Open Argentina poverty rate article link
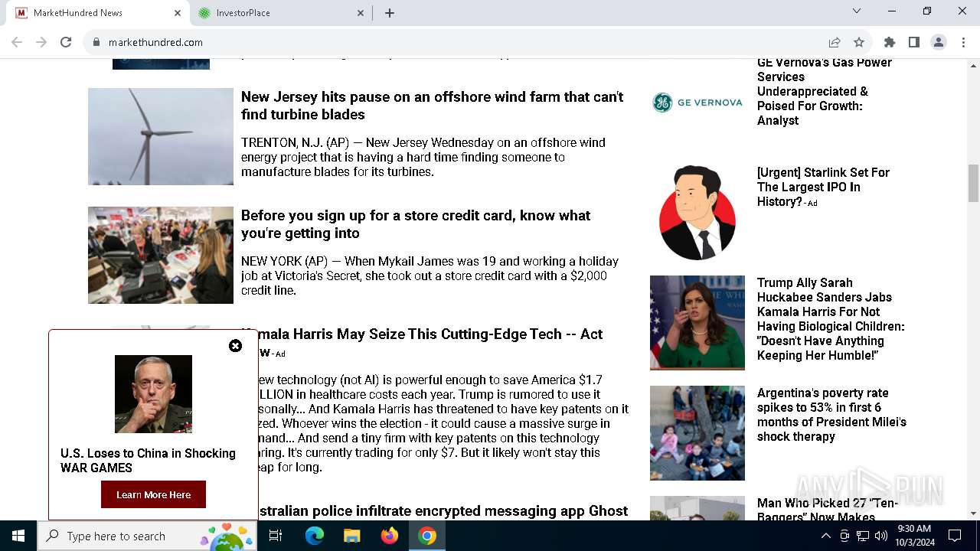 click(x=831, y=415)
